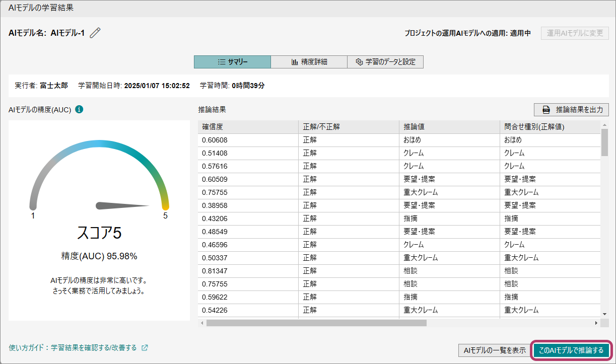616x364 pixels.
Task: Select the cell with 確信度 0.46596
Action: [248, 245]
